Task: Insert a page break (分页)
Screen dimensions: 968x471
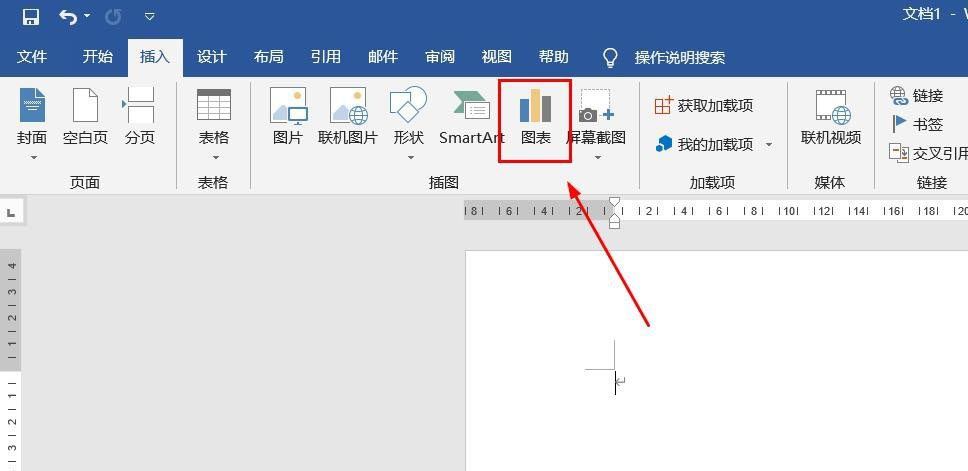Action: [140, 118]
